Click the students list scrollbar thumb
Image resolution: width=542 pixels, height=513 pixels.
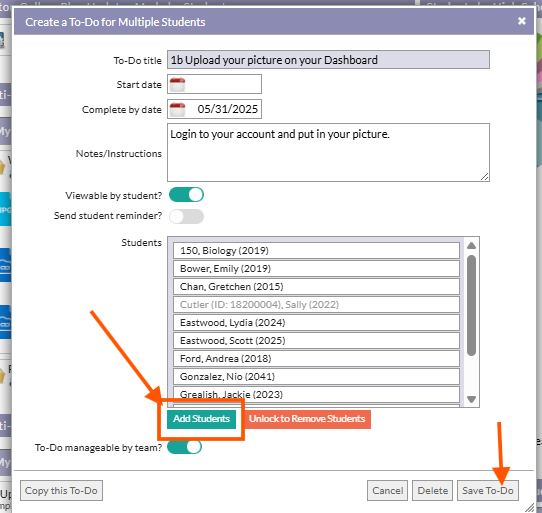coord(471,305)
